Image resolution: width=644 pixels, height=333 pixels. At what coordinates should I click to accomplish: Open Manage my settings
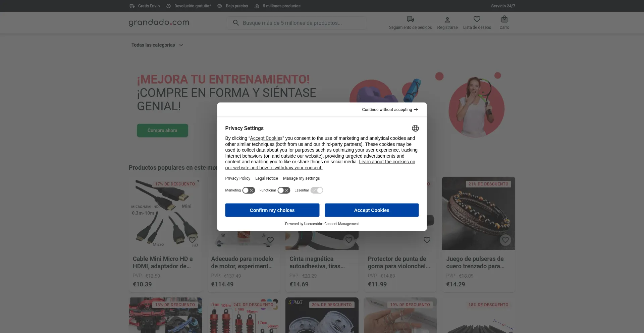301,178
